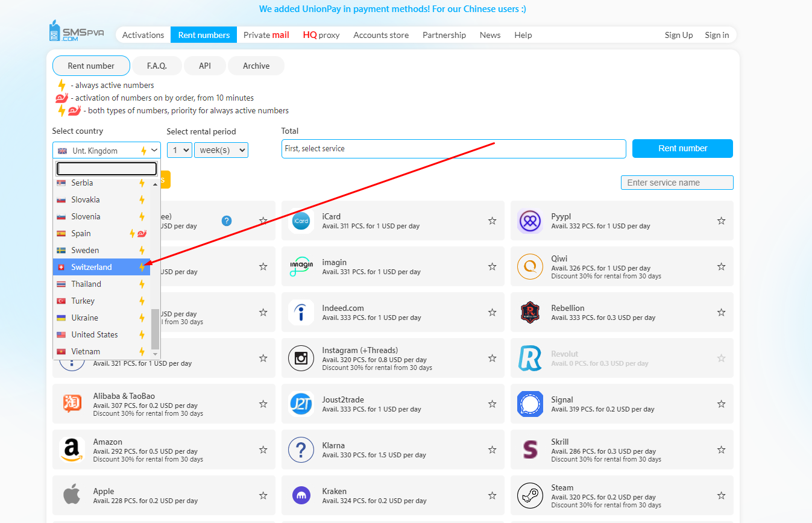This screenshot has height=523, width=812.
Task: Star the Pyypl service
Action: 722,221
